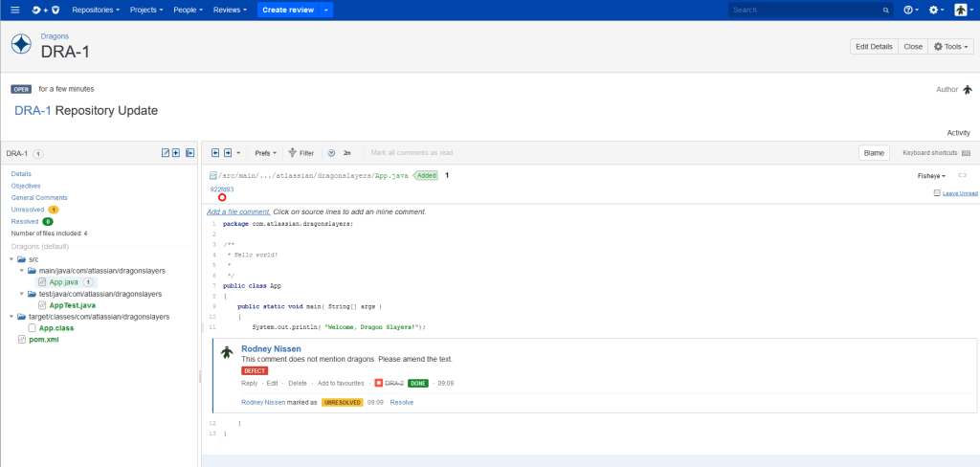Open the Prefs dropdown

tap(265, 153)
